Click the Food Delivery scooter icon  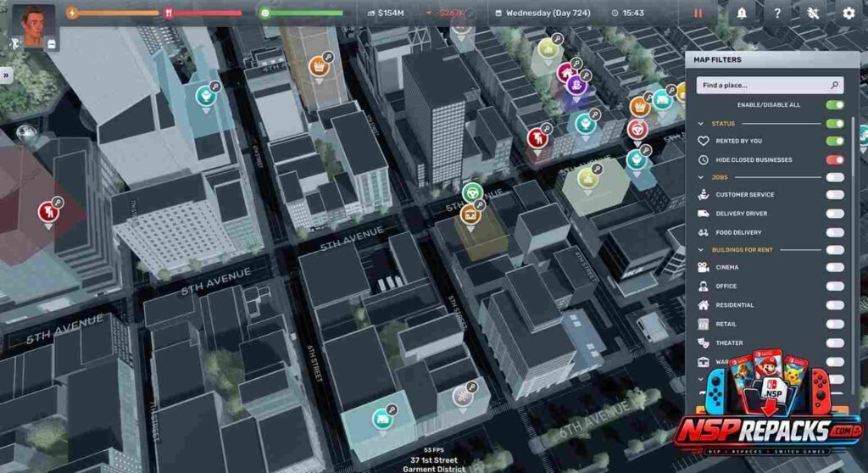[x=703, y=232]
